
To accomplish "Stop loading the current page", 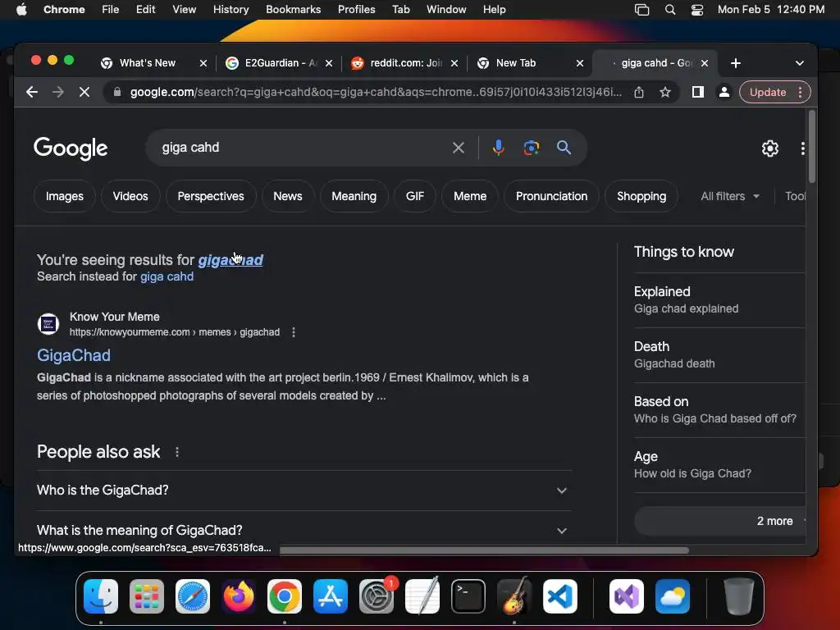I will point(84,92).
